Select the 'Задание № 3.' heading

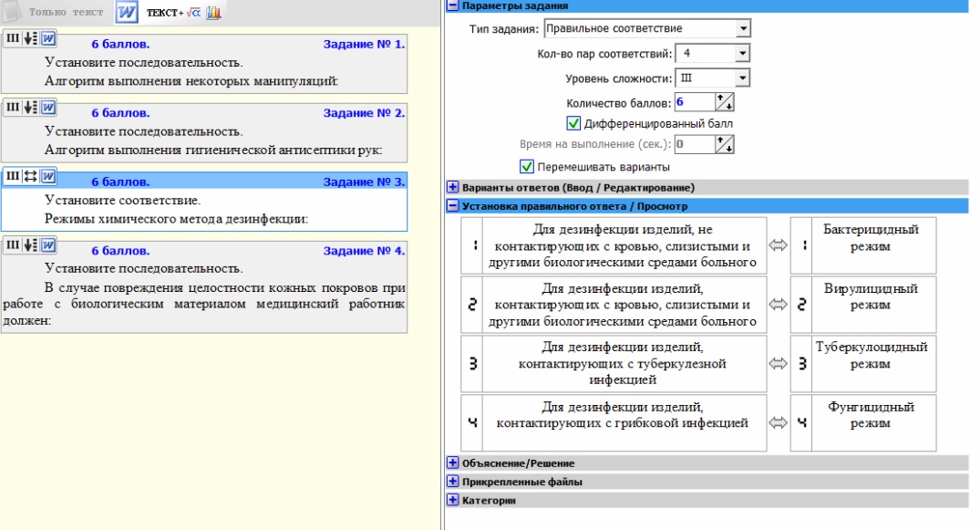(x=364, y=182)
